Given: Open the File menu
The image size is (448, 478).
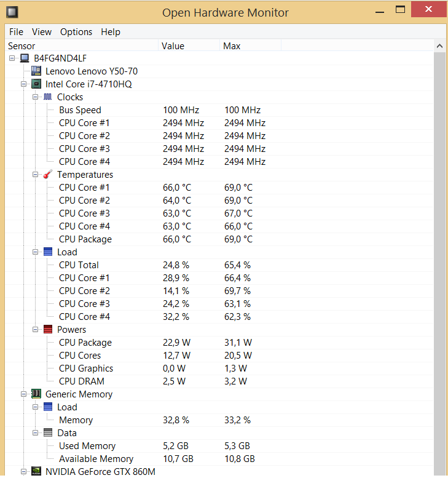Looking at the screenshot, I should [16, 32].
